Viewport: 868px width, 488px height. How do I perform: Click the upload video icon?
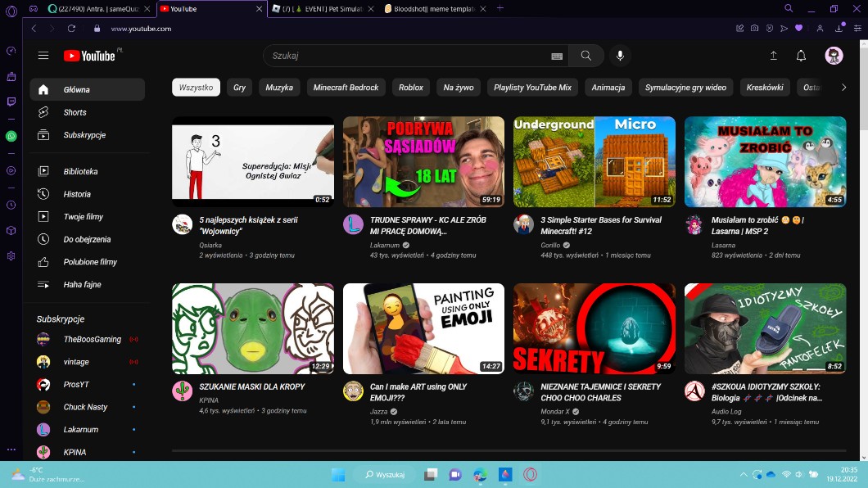773,56
